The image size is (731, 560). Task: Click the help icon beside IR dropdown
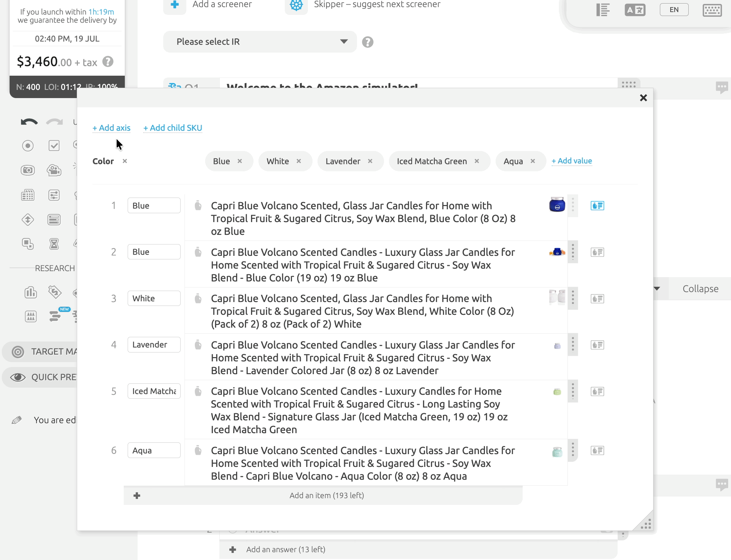pyautogui.click(x=368, y=42)
